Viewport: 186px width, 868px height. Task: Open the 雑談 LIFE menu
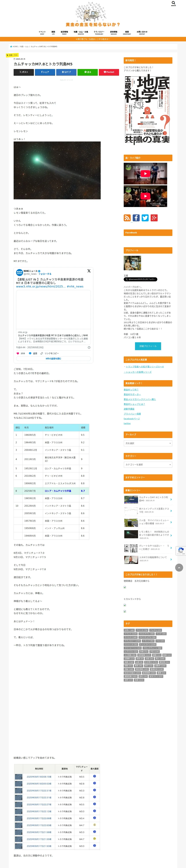53,33
